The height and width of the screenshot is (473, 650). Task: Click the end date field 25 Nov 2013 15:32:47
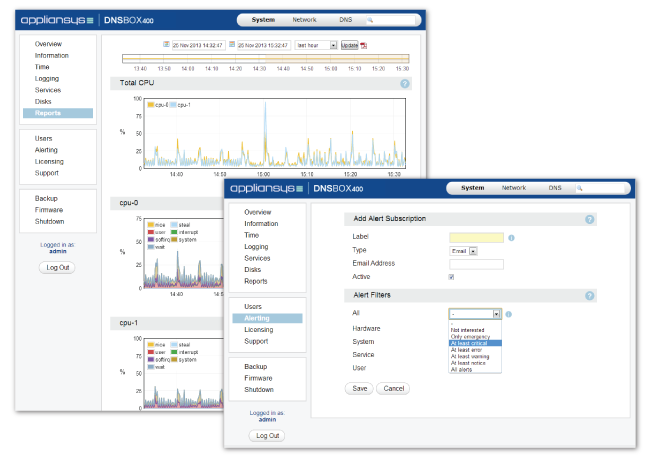[264, 45]
